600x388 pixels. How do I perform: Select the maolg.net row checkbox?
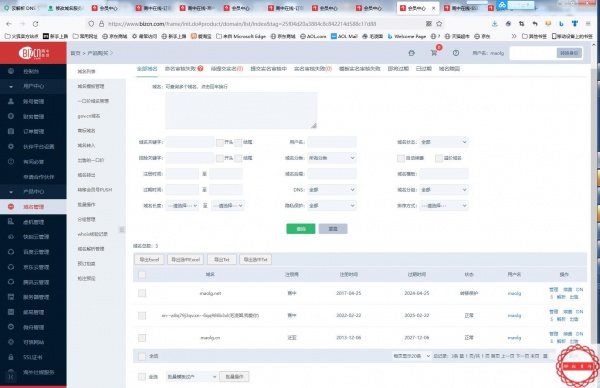click(x=142, y=293)
